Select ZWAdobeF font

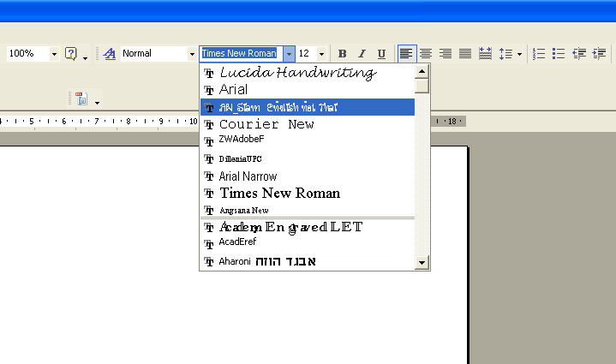point(308,141)
